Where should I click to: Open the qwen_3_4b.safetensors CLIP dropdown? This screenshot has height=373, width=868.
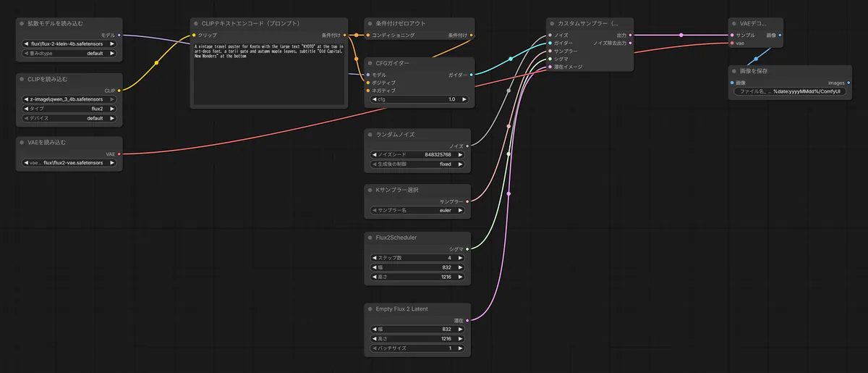69,99
